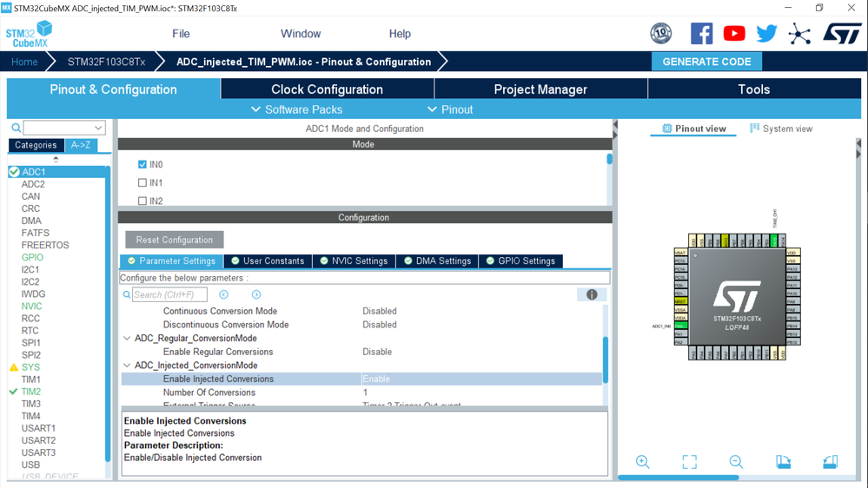868x488 pixels.
Task: Click the ST logo in header
Action: [x=842, y=34]
